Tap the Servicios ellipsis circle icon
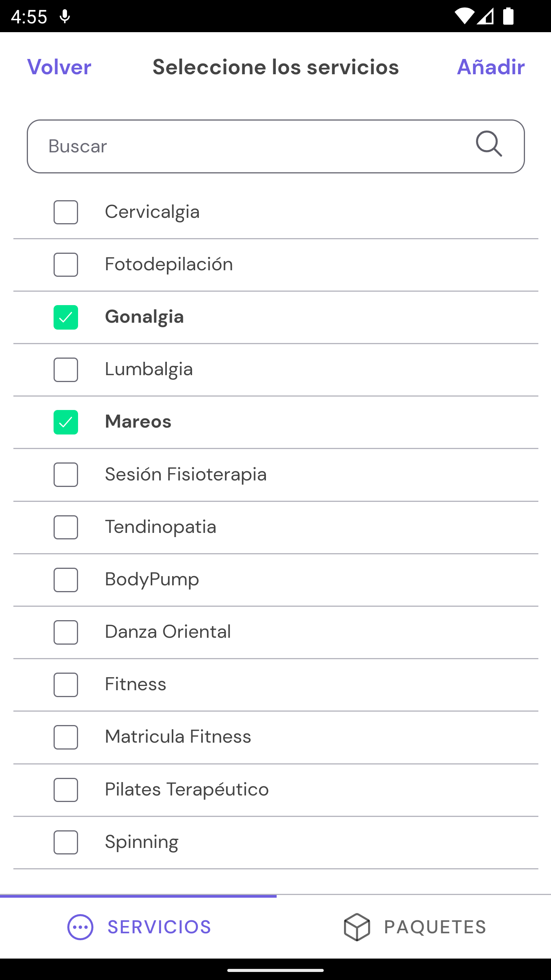This screenshot has height=980, width=551. 80,927
